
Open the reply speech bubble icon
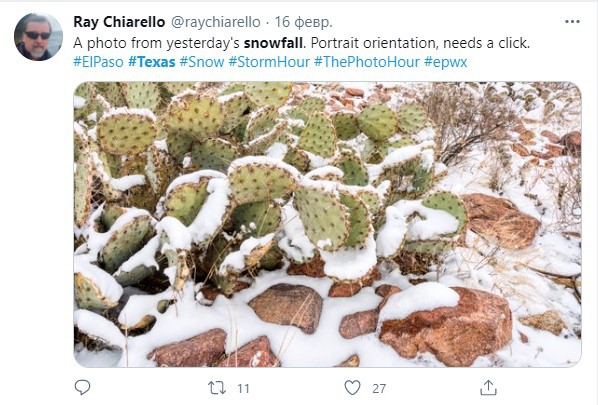[82, 387]
